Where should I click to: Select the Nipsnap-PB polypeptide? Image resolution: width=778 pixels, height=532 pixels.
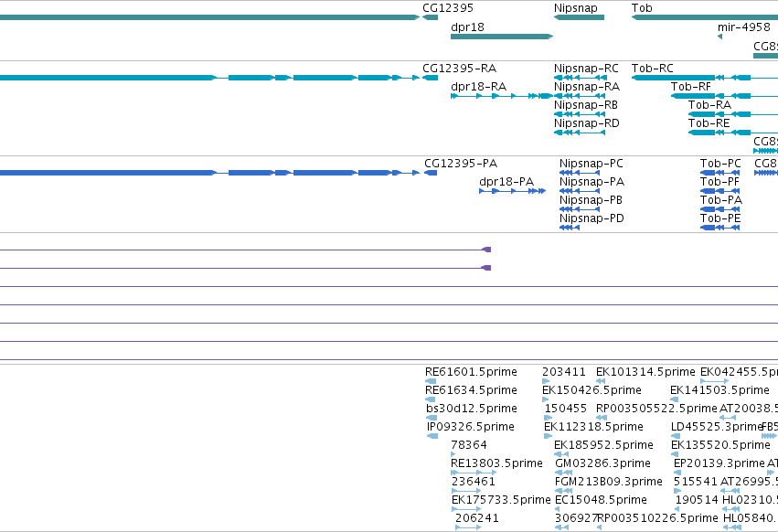pyautogui.click(x=591, y=200)
